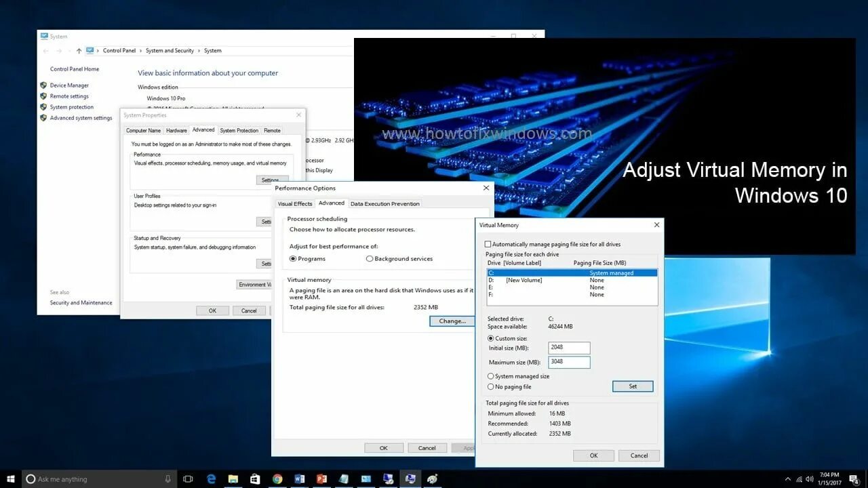868x488 pixels.
Task: Launch Google Chrome from the taskbar
Action: [277, 479]
